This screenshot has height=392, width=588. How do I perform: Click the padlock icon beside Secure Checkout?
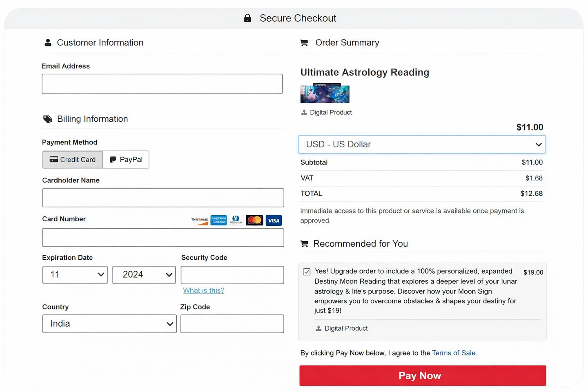247,18
